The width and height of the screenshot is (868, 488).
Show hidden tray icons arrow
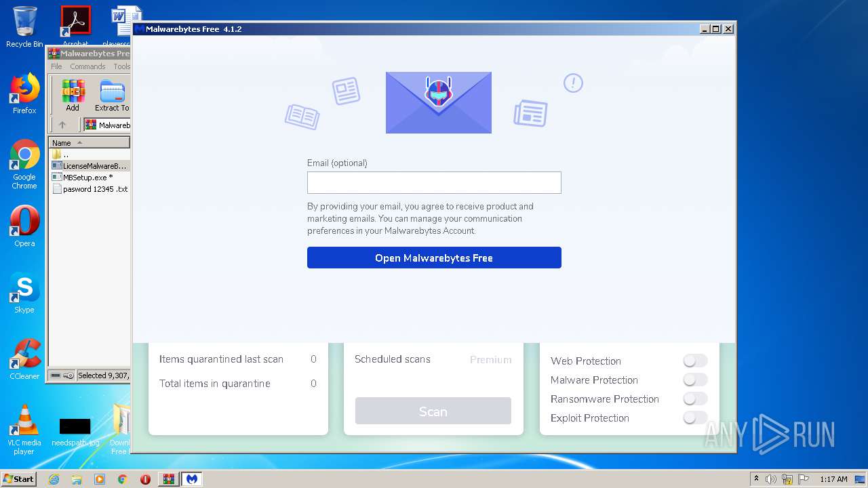(x=757, y=479)
